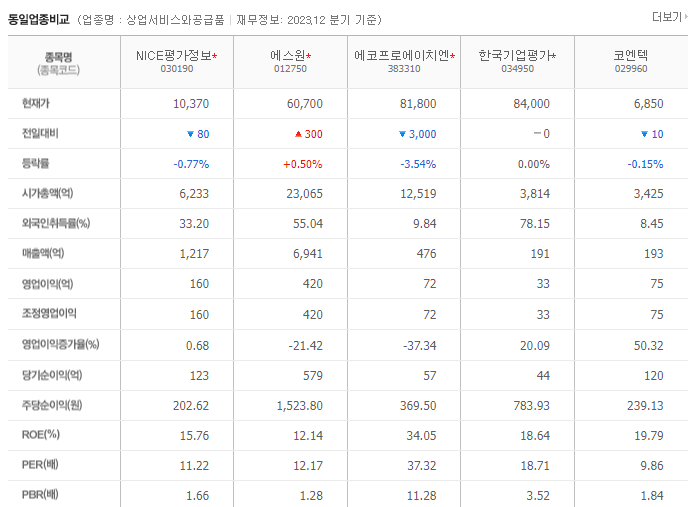
Task: Click the 영업이익증가율(%) row label
Action: coord(61,344)
